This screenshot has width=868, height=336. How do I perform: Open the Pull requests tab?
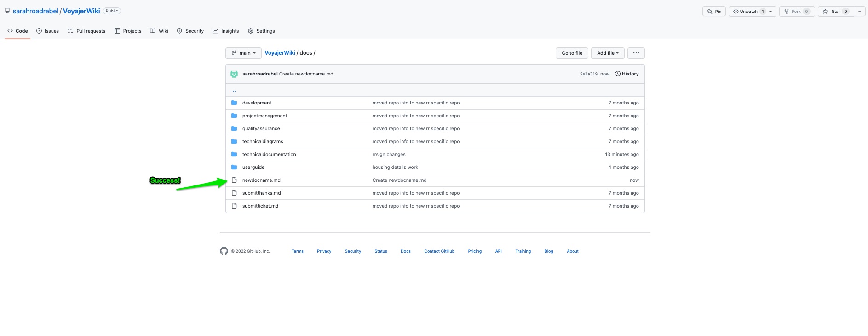click(x=86, y=31)
